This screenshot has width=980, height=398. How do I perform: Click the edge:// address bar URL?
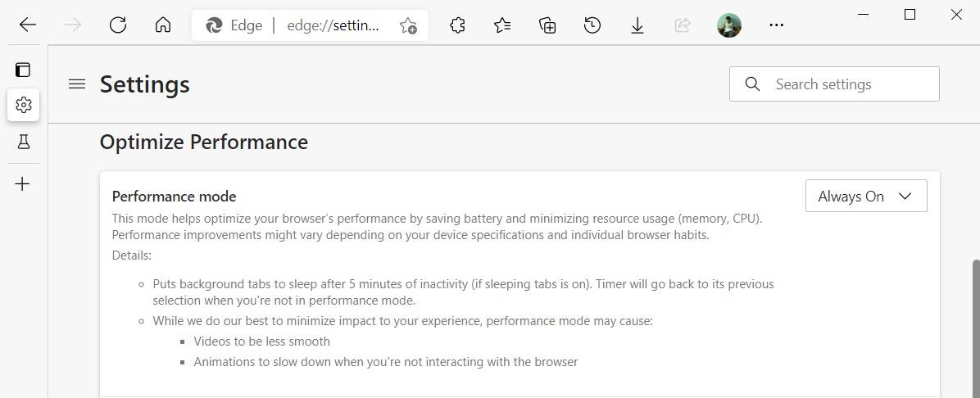point(333,25)
